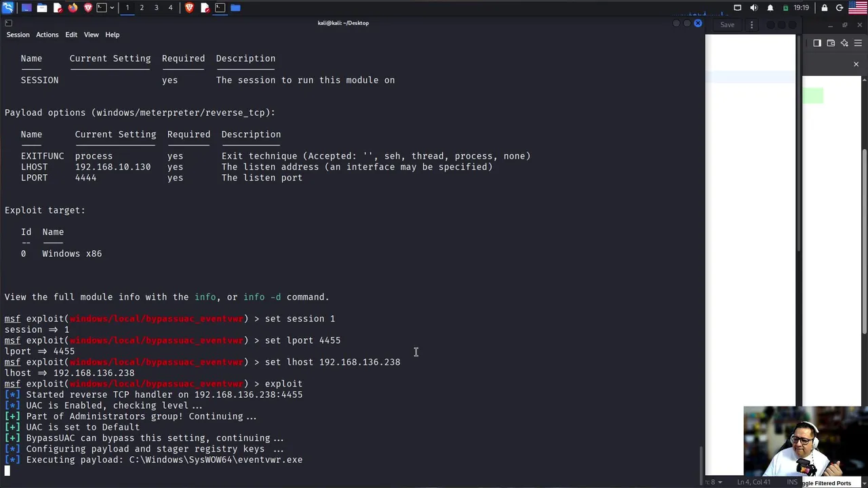
Task: Open the text editor launcher in panel
Action: click(x=58, y=7)
